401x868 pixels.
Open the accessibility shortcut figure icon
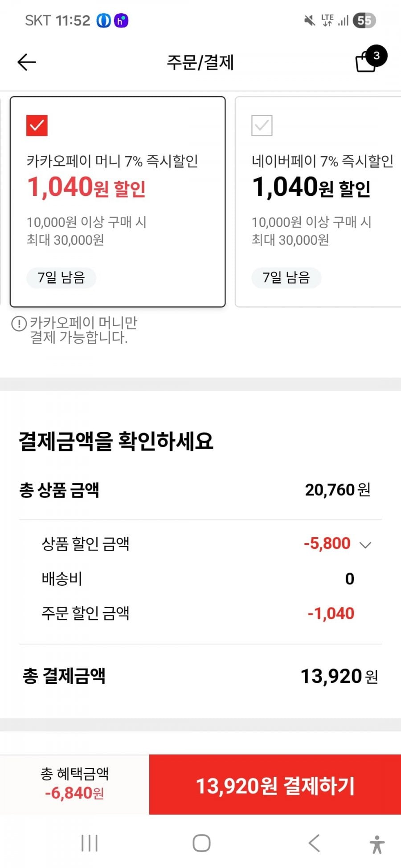click(377, 844)
